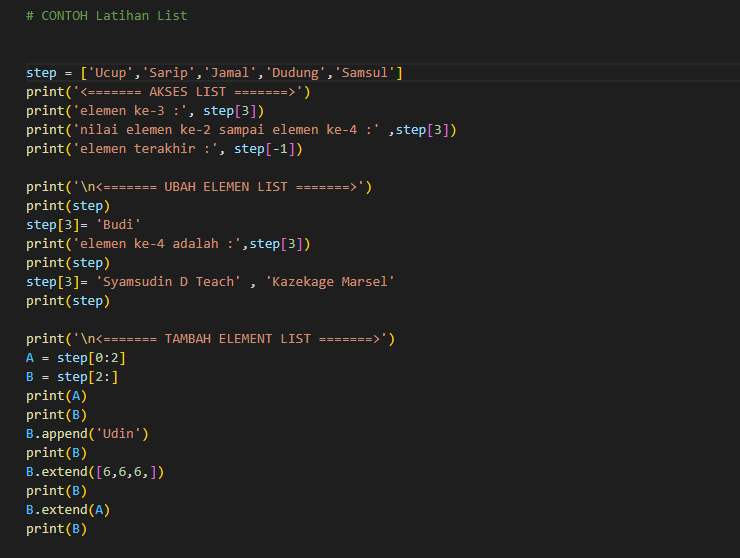Click the comment '# CONTOH Latihan List'
Screen dimensions: 740x558
click(x=107, y=16)
